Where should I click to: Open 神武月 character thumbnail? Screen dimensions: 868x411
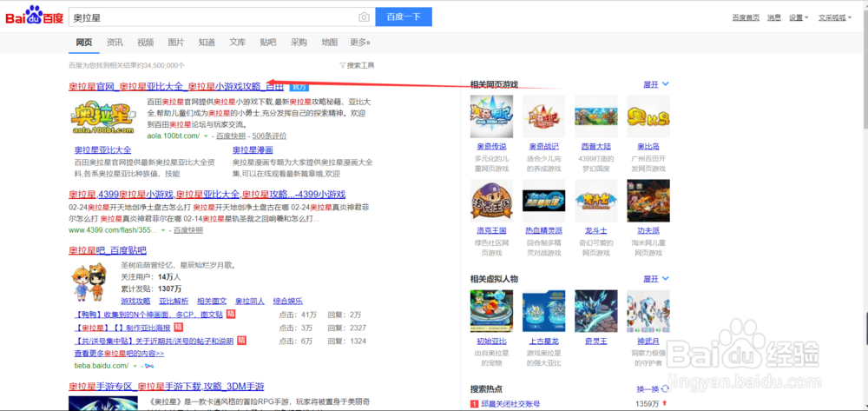[x=648, y=311]
